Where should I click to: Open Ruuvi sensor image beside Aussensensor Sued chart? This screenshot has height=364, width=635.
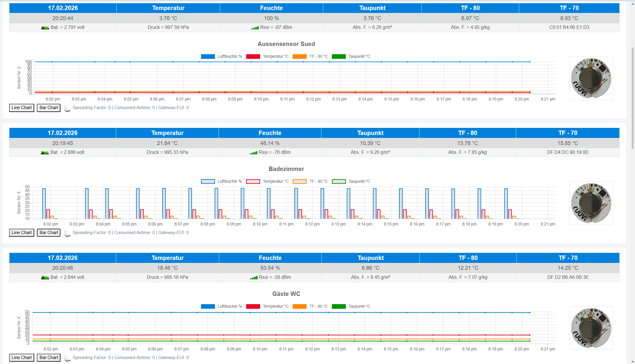[591, 78]
